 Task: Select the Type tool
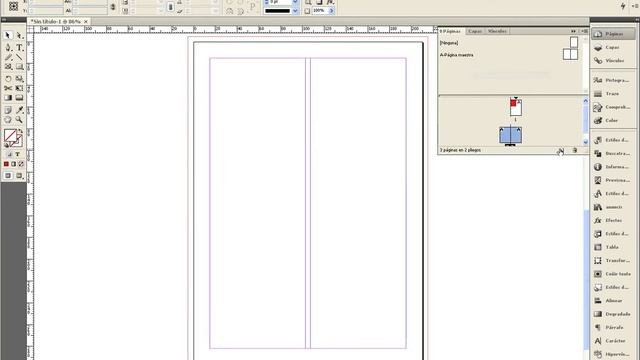coord(19,47)
